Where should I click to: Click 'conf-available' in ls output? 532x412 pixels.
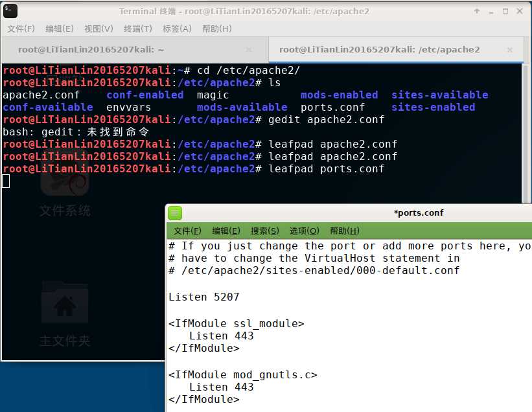point(47,107)
